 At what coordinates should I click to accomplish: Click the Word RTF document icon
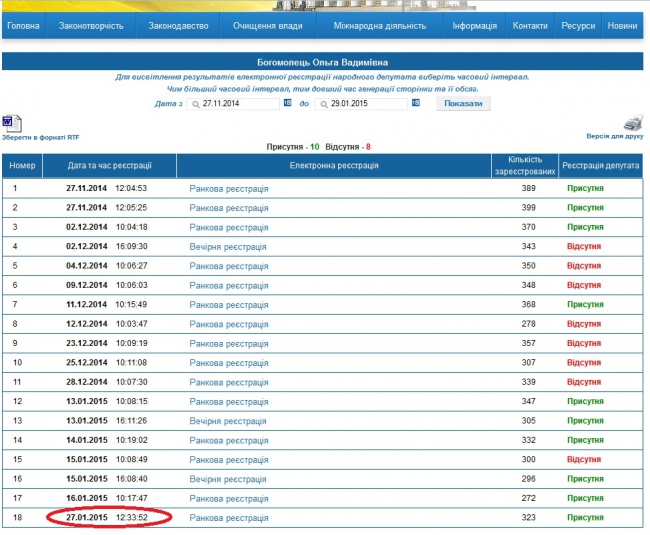12,122
